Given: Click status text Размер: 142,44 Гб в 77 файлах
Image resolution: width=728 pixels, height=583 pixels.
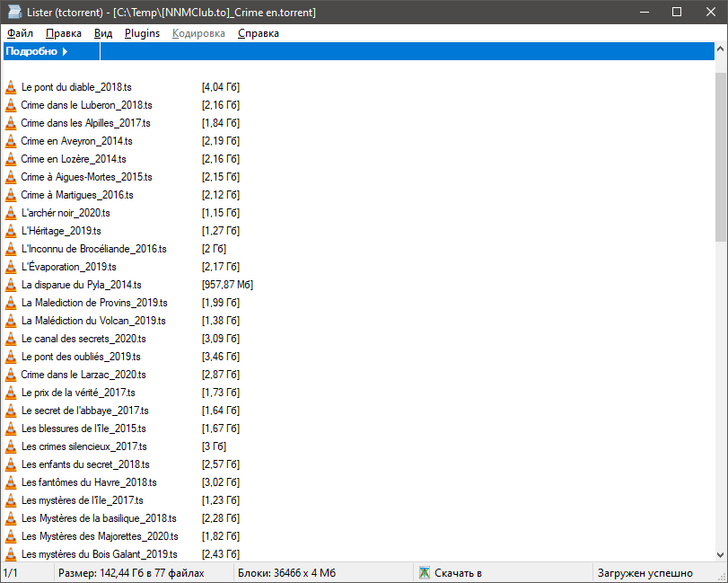Looking at the screenshot, I should (x=131, y=573).
